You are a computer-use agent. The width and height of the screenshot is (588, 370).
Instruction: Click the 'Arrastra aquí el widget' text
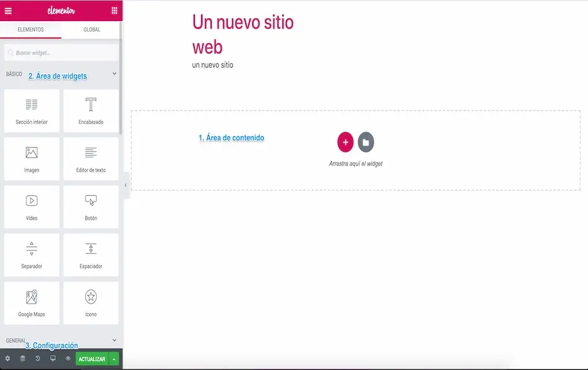point(355,164)
